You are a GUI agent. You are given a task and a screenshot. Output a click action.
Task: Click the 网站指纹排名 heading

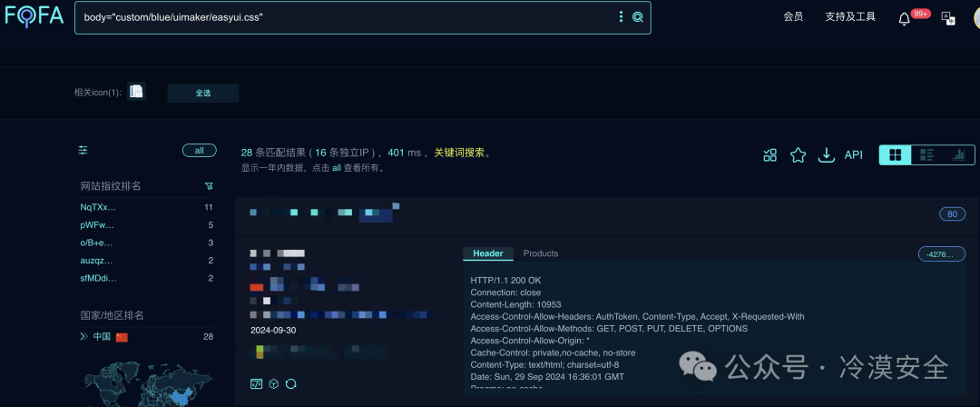click(111, 186)
